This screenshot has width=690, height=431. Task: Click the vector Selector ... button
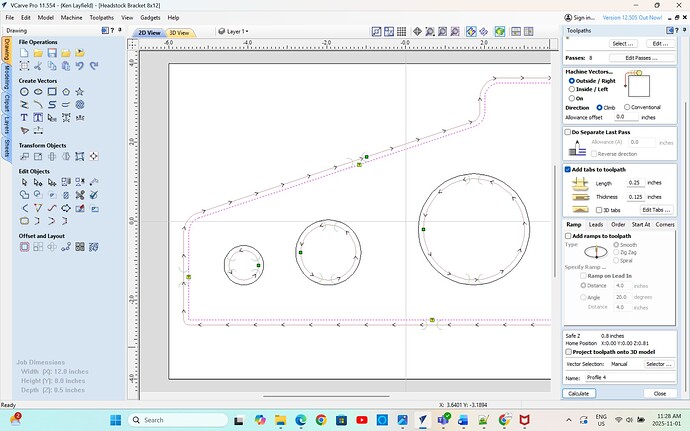[659, 364]
